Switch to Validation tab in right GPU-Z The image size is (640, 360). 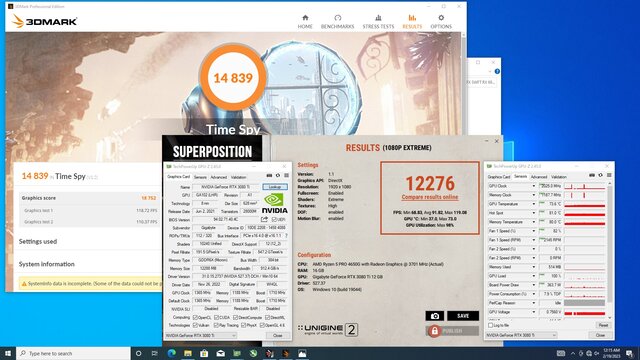559,177
